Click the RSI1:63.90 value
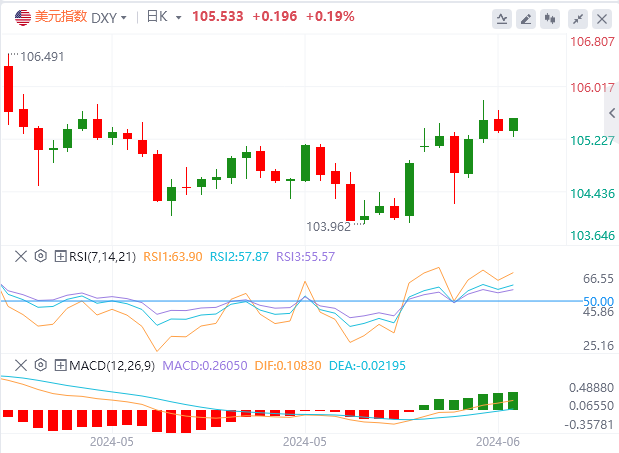Image resolution: width=619 pixels, height=453 pixels. [173, 257]
